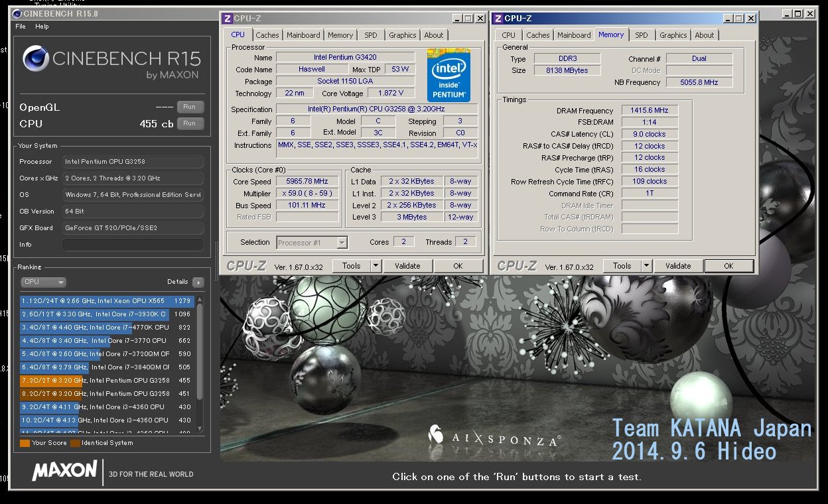The height and width of the screenshot is (504, 828).
Task: Click the Identical System brown legend swatch
Action: pyautogui.click(x=75, y=443)
